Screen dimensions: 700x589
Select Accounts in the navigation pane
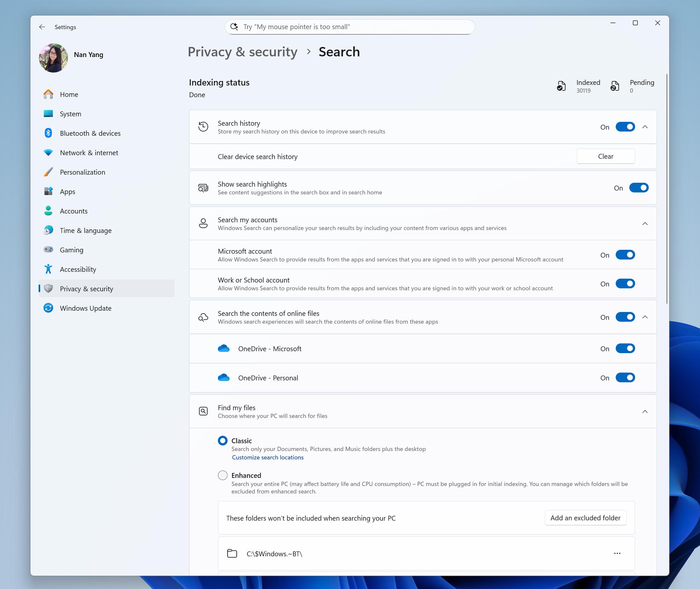tap(74, 211)
